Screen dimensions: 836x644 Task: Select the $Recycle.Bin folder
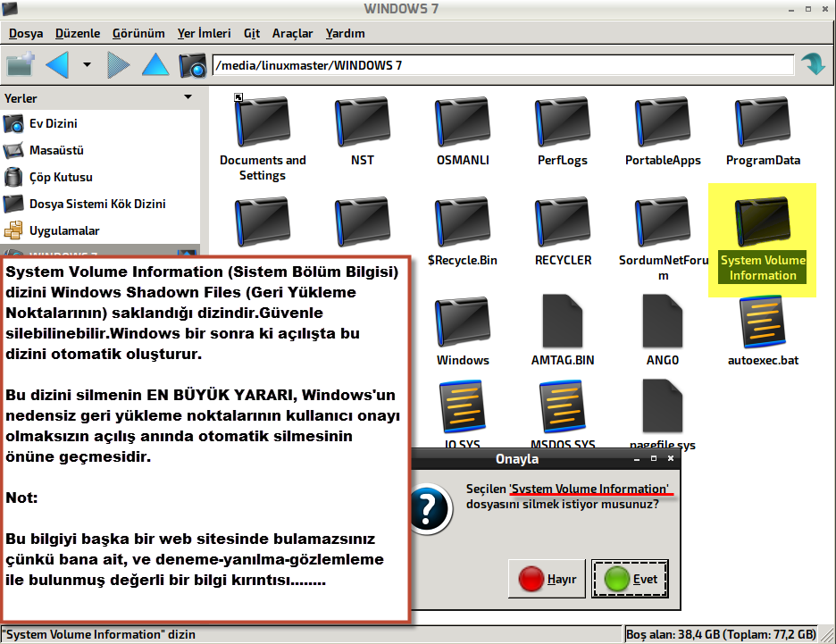coord(463,230)
